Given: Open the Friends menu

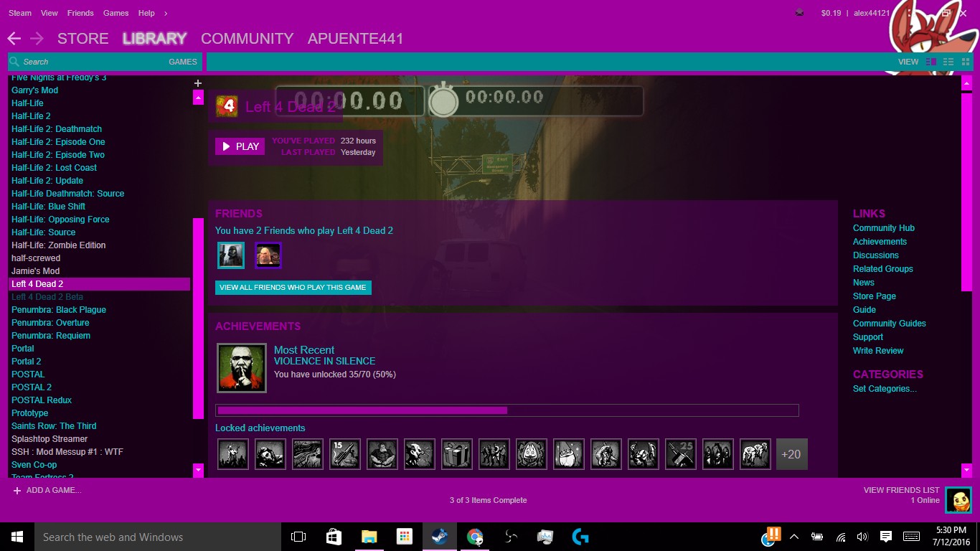Looking at the screenshot, I should 80,12.
